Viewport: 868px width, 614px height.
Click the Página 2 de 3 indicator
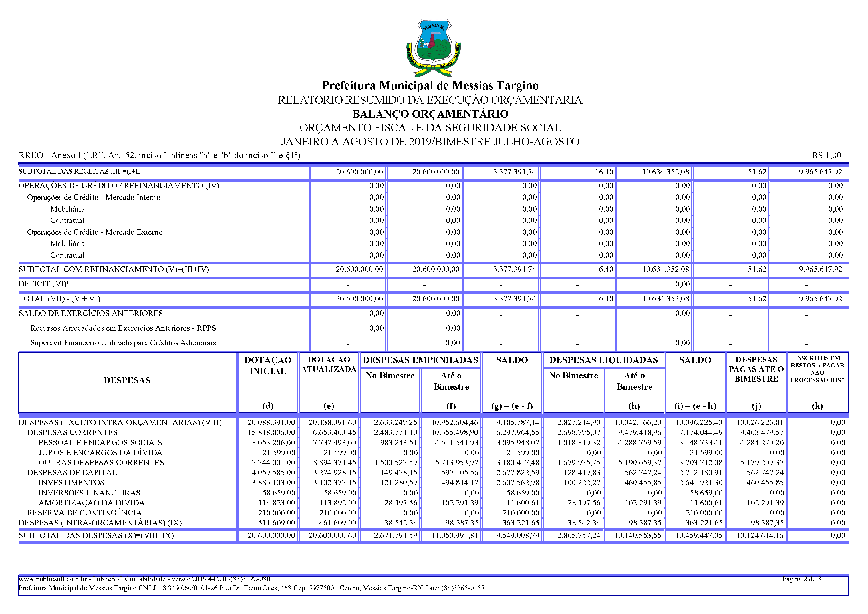(x=801, y=579)
